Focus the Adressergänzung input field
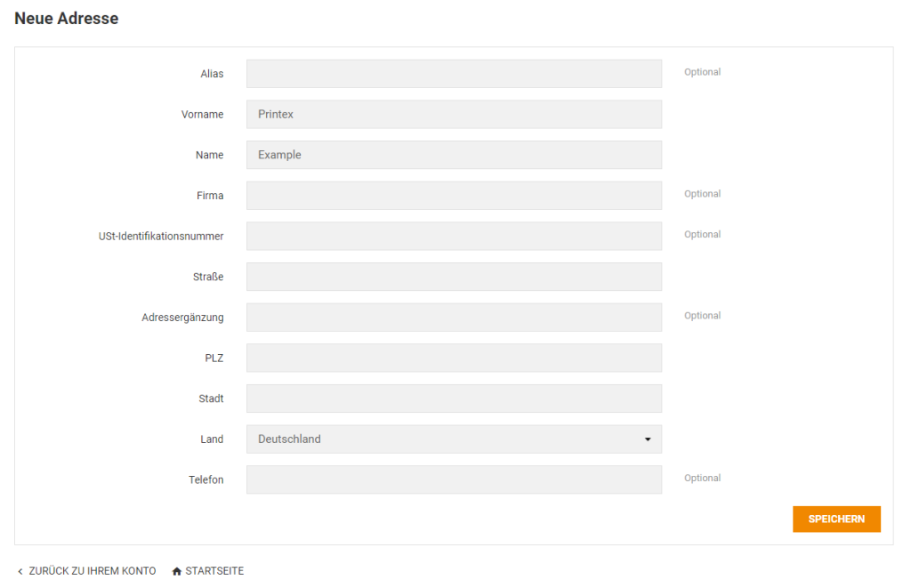Viewport: 911px width, 588px height. pos(454,318)
